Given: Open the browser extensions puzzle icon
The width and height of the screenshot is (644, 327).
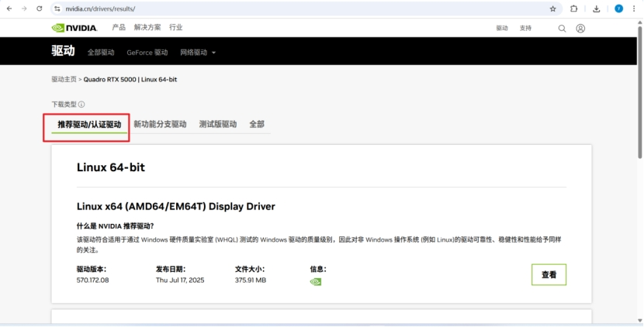Looking at the screenshot, I should pyautogui.click(x=573, y=9).
